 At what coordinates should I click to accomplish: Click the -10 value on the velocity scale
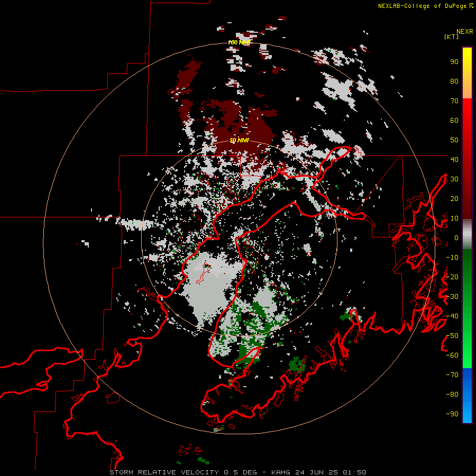click(452, 258)
